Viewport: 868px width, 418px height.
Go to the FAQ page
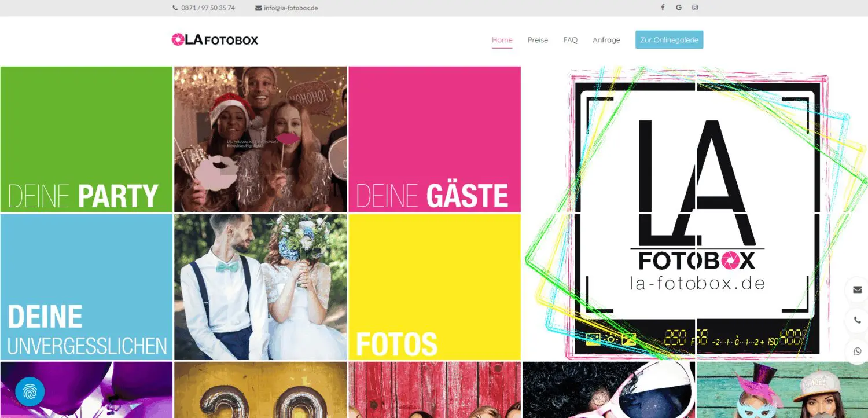(570, 40)
